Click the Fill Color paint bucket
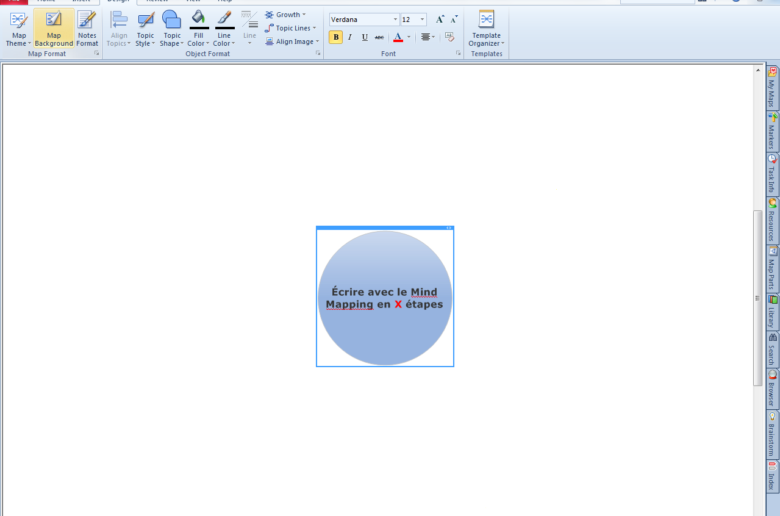780x516 pixels. [x=198, y=18]
